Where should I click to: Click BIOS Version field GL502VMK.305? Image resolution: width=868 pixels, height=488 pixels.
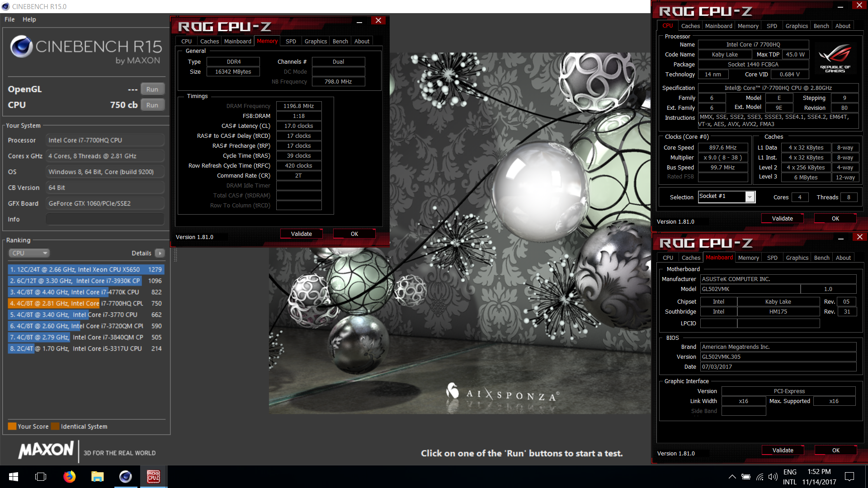click(778, 357)
